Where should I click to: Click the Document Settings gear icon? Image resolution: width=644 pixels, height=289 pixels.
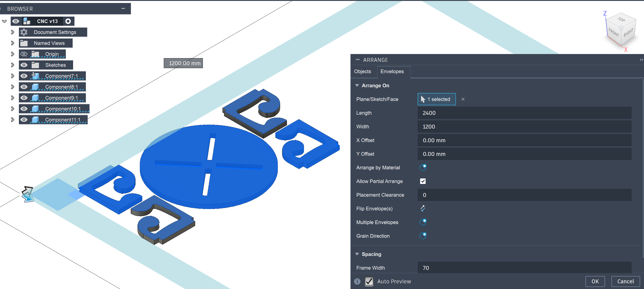[24, 32]
